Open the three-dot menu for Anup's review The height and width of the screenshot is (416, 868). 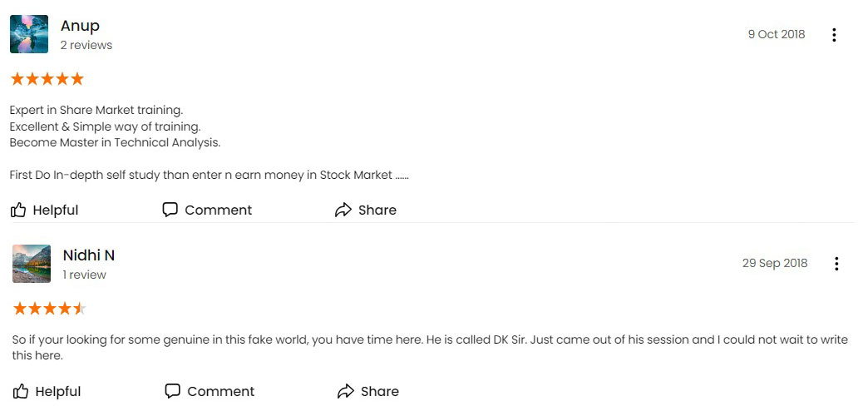click(x=834, y=35)
